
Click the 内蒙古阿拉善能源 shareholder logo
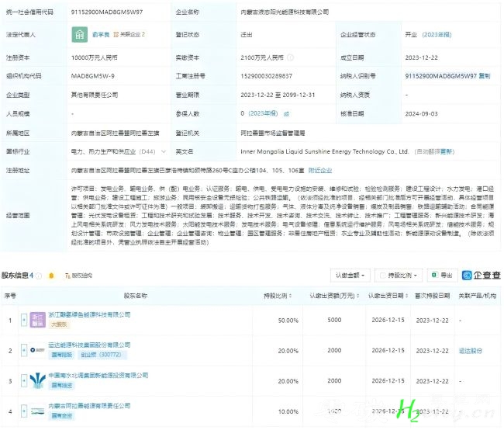pyautogui.click(x=38, y=411)
